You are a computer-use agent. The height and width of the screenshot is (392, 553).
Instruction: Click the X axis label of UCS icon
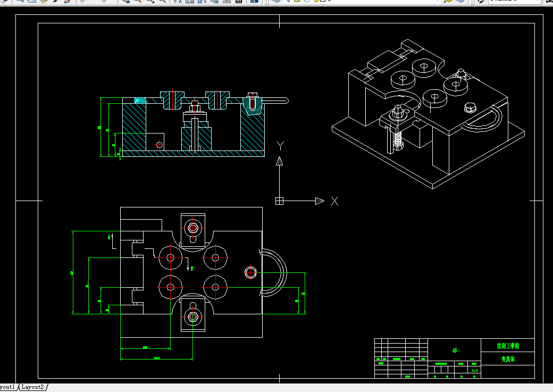point(334,201)
